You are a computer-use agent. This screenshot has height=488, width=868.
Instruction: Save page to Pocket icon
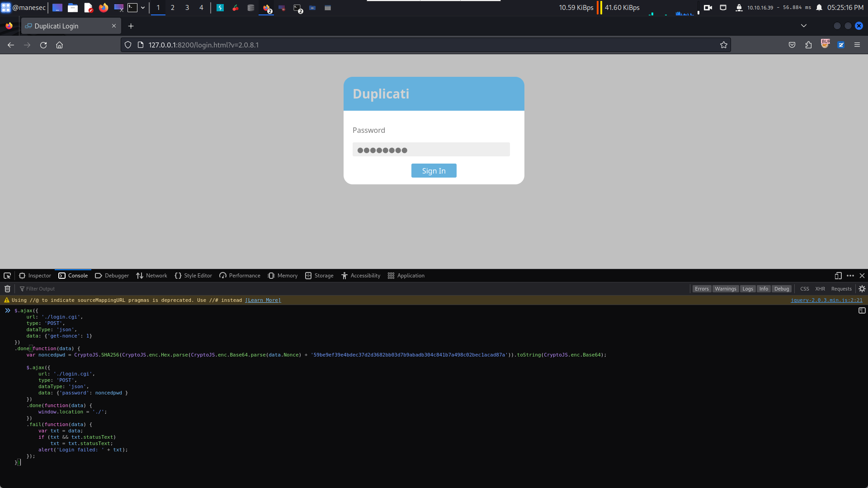[x=792, y=45]
